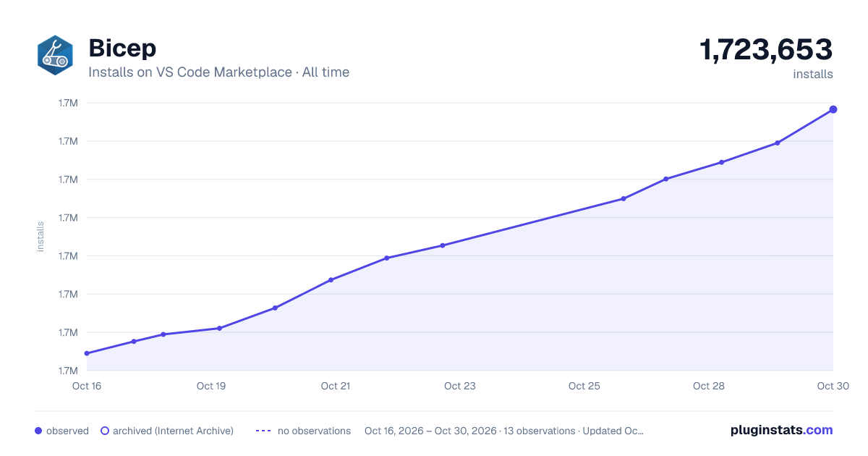Screen dimensions: 868x456
Task: Click the Oct 19 axis label
Action: 211,386
